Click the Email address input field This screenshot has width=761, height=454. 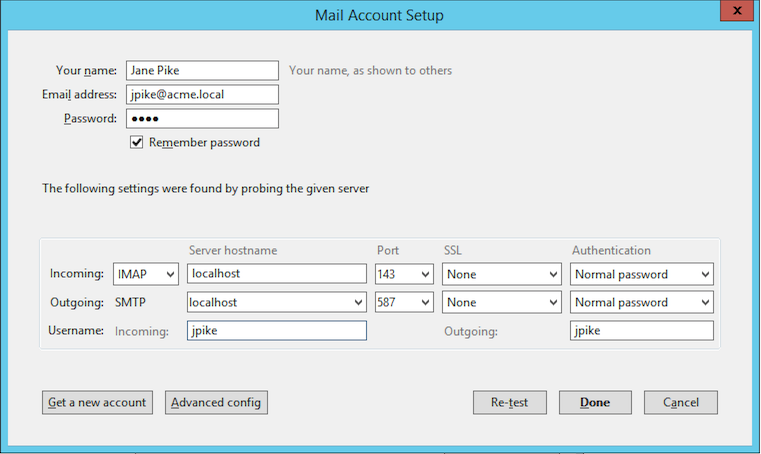(201, 95)
